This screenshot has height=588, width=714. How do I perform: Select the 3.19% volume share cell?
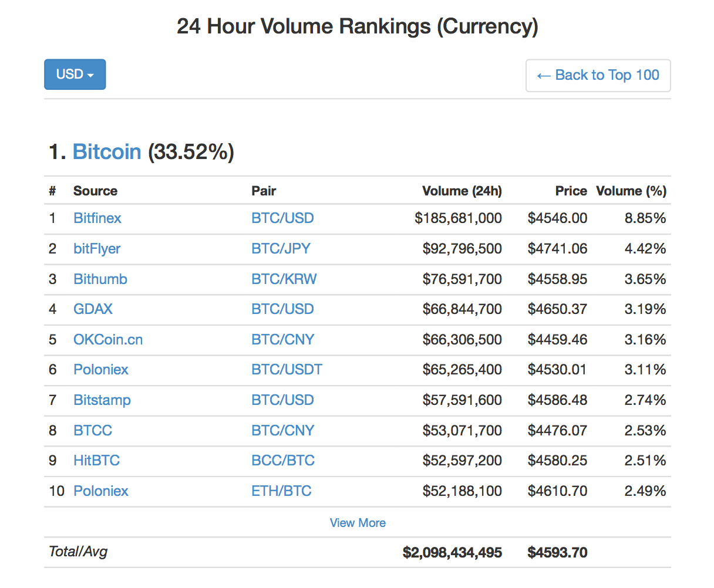[x=645, y=309]
